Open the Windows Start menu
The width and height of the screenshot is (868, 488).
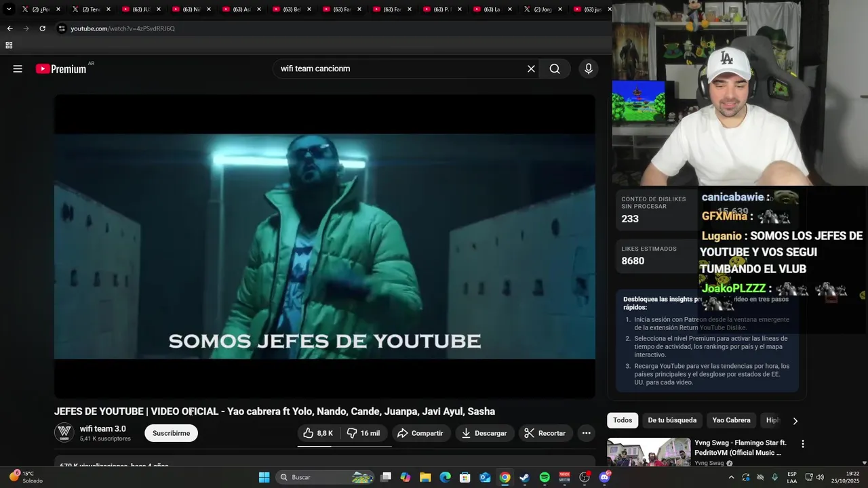point(264,477)
